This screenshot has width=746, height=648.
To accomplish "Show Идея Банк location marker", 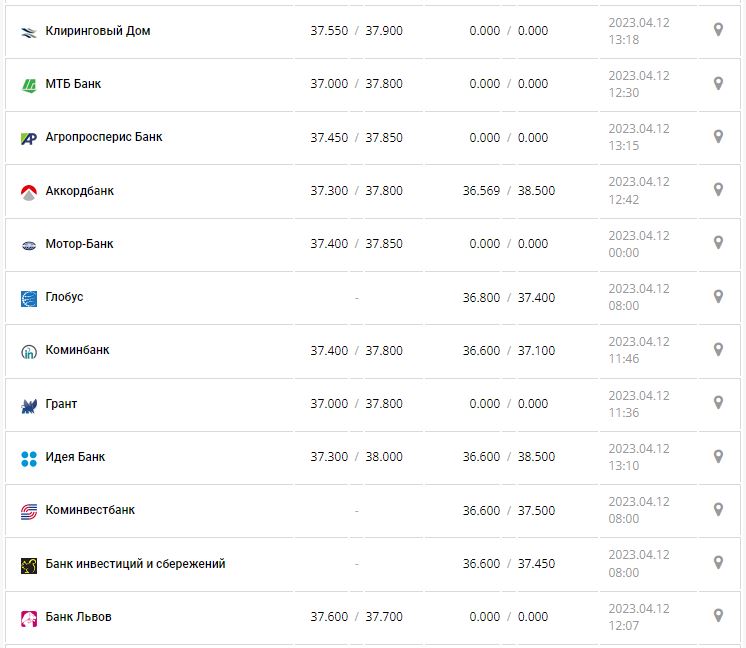I will coord(718,456).
